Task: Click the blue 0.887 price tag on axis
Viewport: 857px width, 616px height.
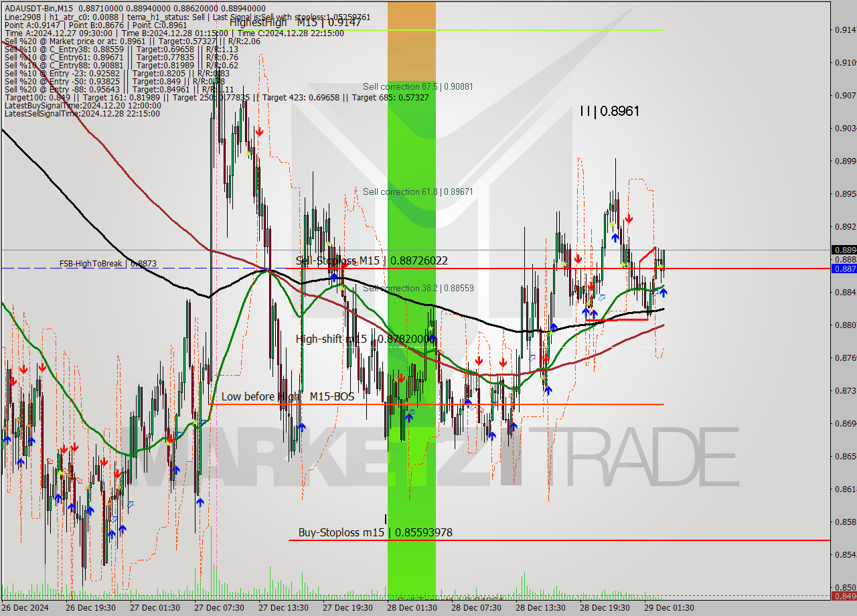Action: (844, 268)
